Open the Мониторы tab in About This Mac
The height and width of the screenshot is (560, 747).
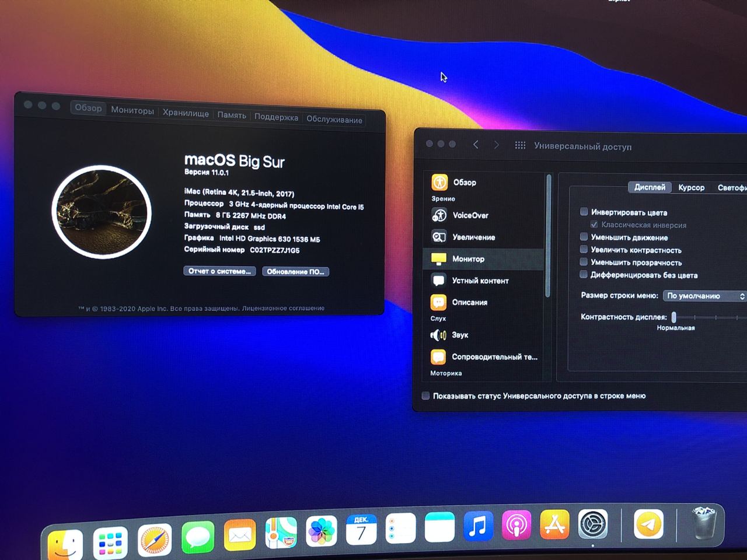(x=132, y=110)
